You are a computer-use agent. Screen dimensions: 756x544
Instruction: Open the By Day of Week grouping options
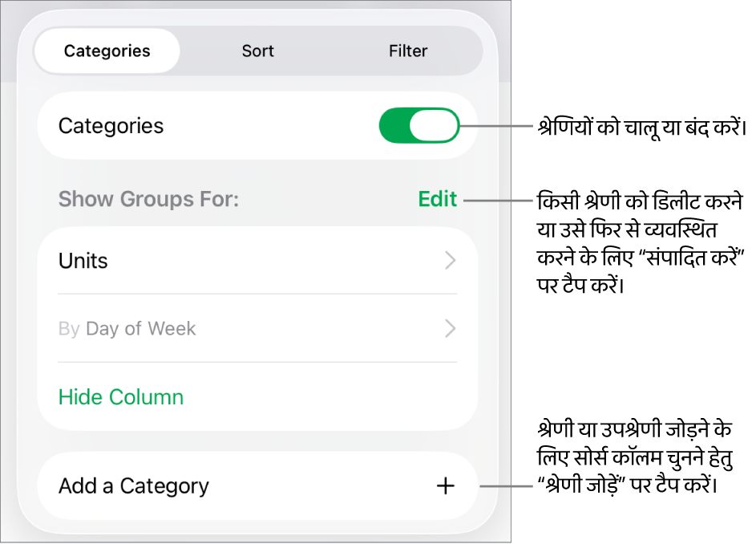[x=257, y=328]
